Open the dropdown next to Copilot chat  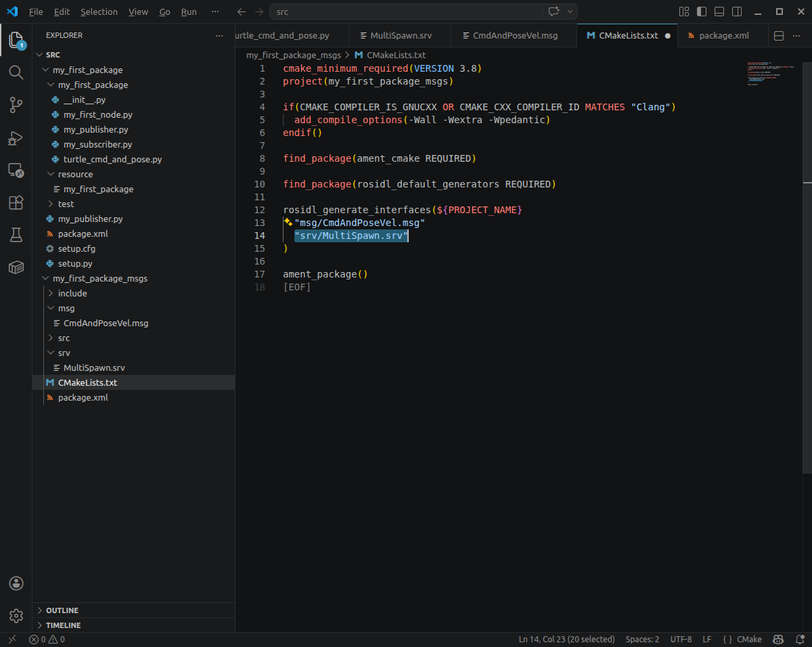570,12
